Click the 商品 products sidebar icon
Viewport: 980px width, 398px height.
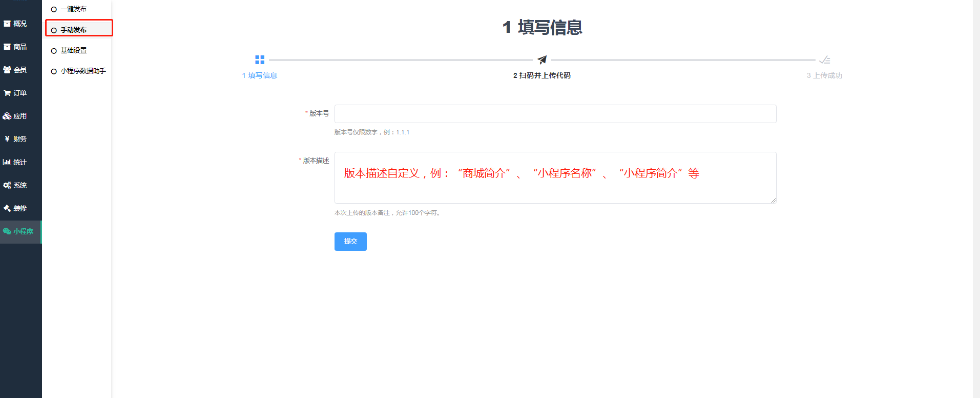[7, 47]
